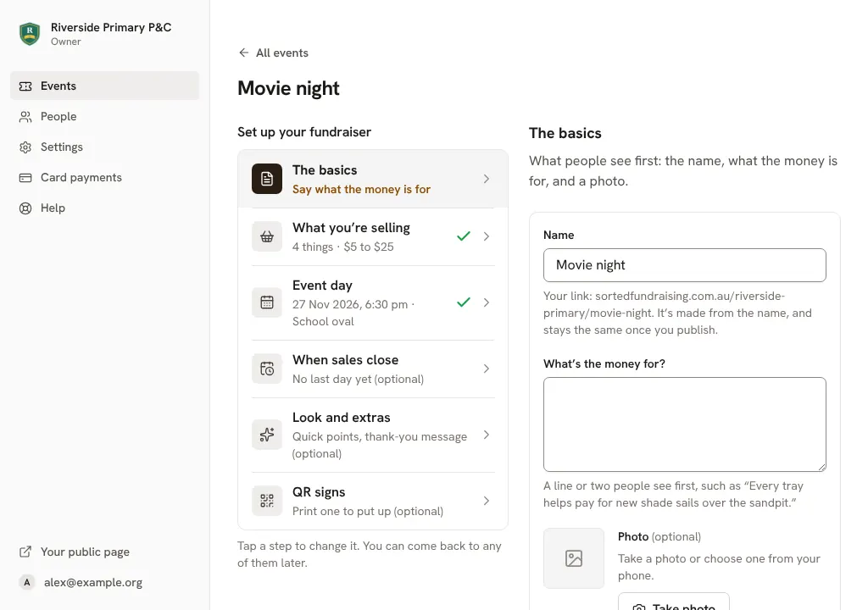Click the "Photo (optional)" label
The height and width of the screenshot is (610, 868).
click(659, 537)
